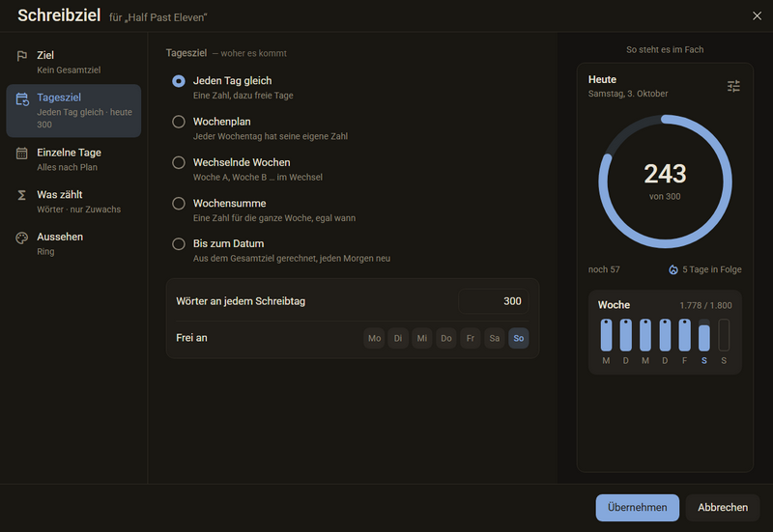773x532 pixels.
Task: Open the Tagesziel section
Action: coord(73,111)
